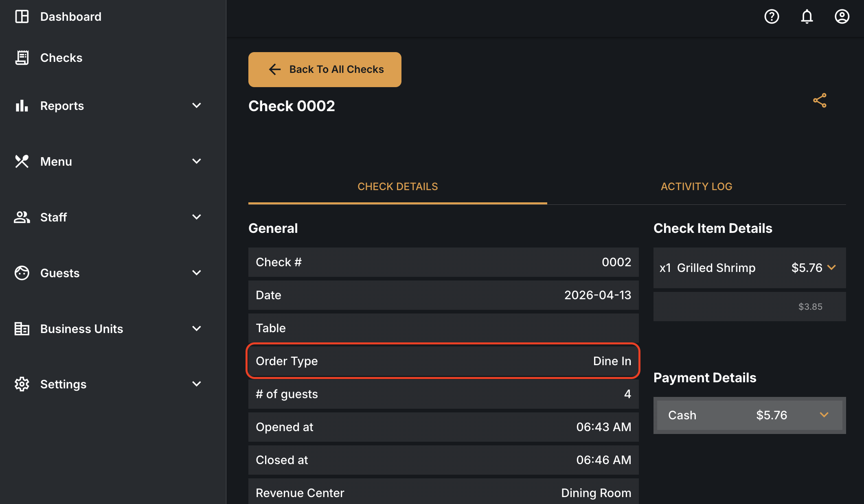Click the Guests face icon
Viewport: 864px width, 504px height.
coord(22,273)
